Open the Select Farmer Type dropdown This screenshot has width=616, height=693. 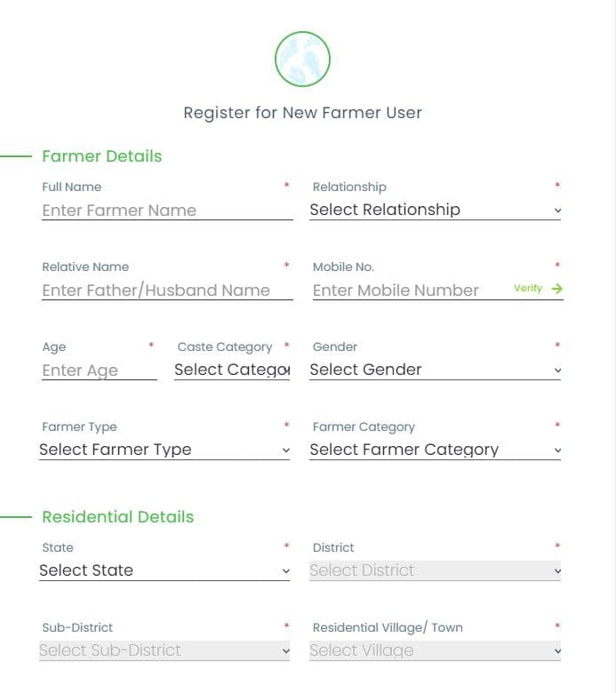pyautogui.click(x=164, y=450)
